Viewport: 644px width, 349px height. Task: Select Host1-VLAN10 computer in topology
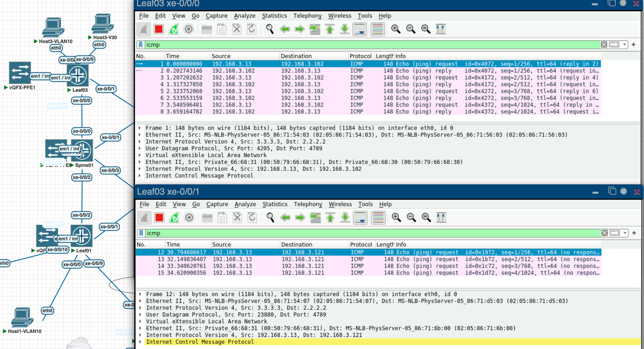tap(22, 317)
